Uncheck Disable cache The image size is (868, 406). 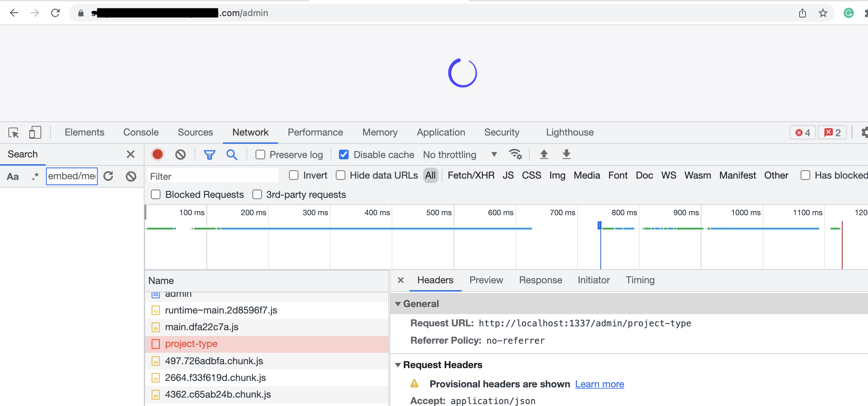344,154
